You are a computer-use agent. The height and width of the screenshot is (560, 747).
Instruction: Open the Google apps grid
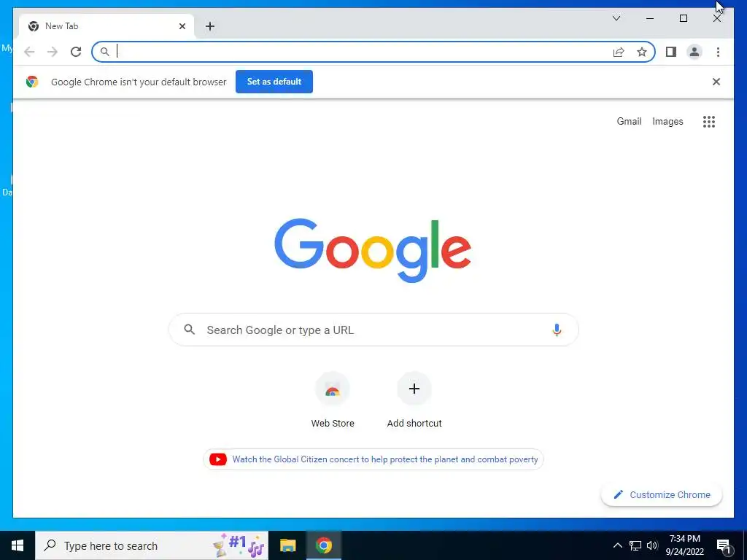(x=709, y=122)
